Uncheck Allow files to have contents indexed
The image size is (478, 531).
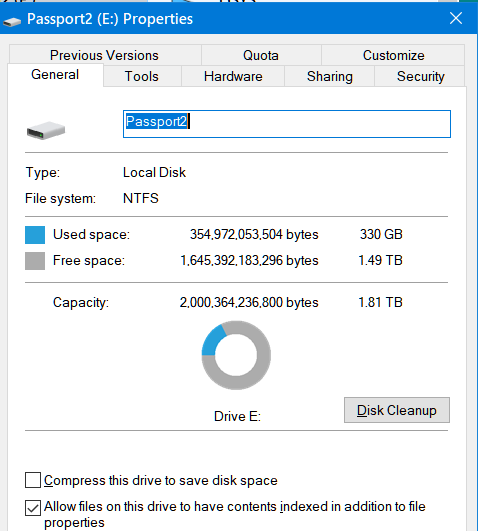(x=33, y=508)
